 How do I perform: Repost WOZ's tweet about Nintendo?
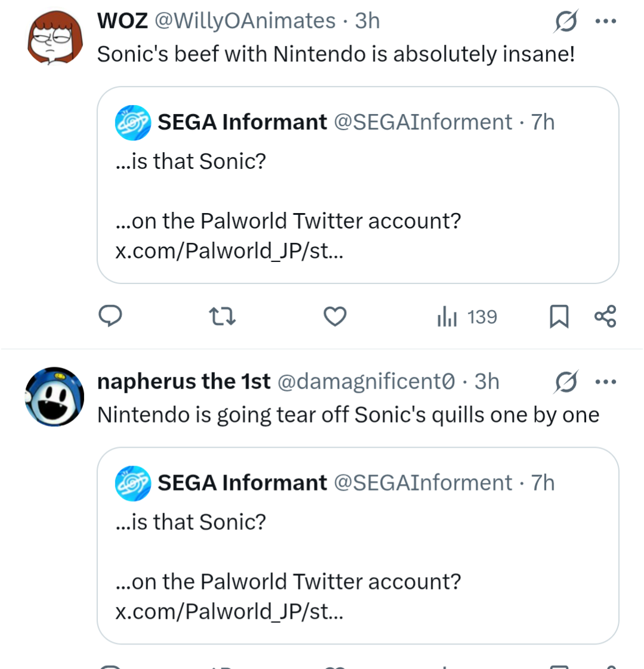[223, 316]
